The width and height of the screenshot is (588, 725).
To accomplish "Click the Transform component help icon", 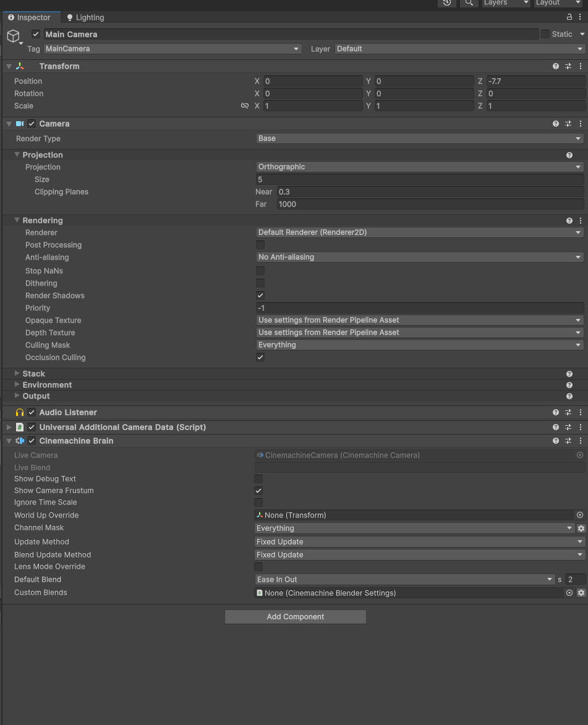I will coord(555,66).
